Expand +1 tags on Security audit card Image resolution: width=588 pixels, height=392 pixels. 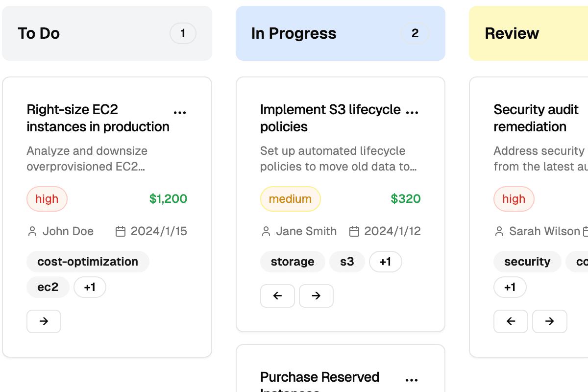tap(510, 287)
